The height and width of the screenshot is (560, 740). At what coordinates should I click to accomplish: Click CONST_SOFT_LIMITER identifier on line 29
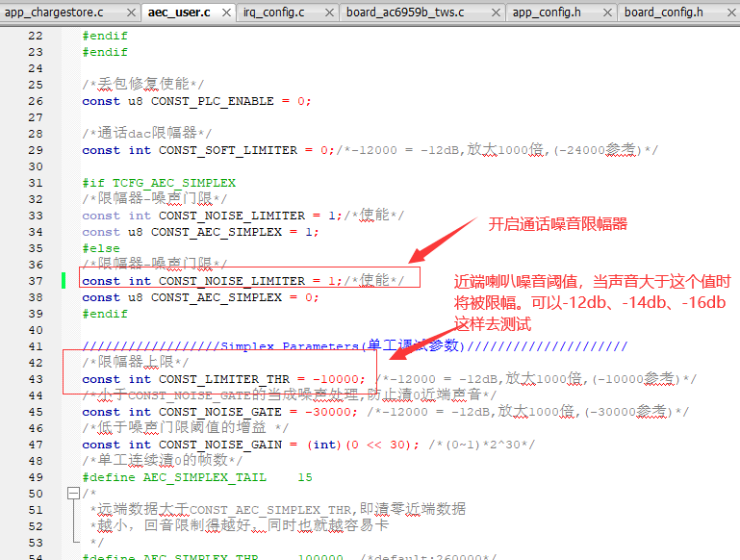[x=228, y=150]
